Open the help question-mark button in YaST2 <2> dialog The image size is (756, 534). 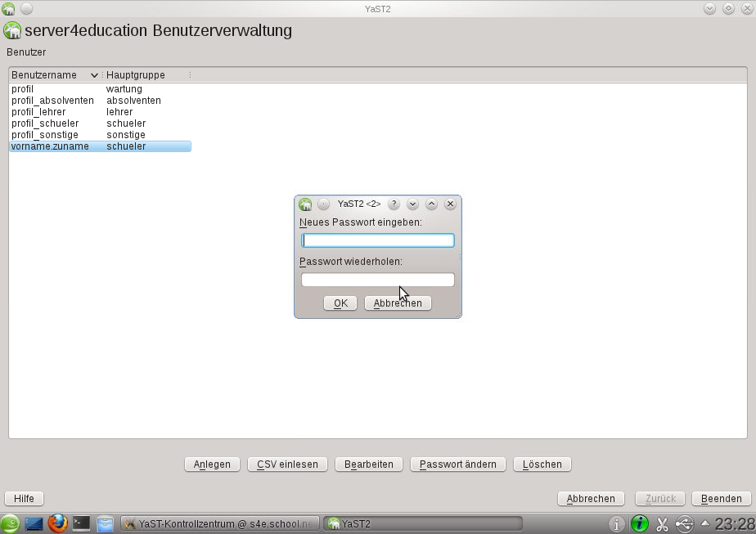tap(394, 204)
